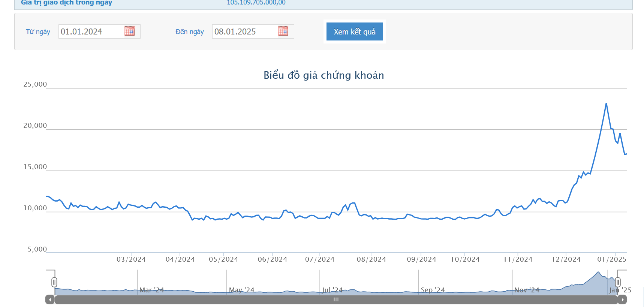This screenshot has height=307, width=644.
Task: Click the May '24 navigator label
Action: tap(242, 290)
